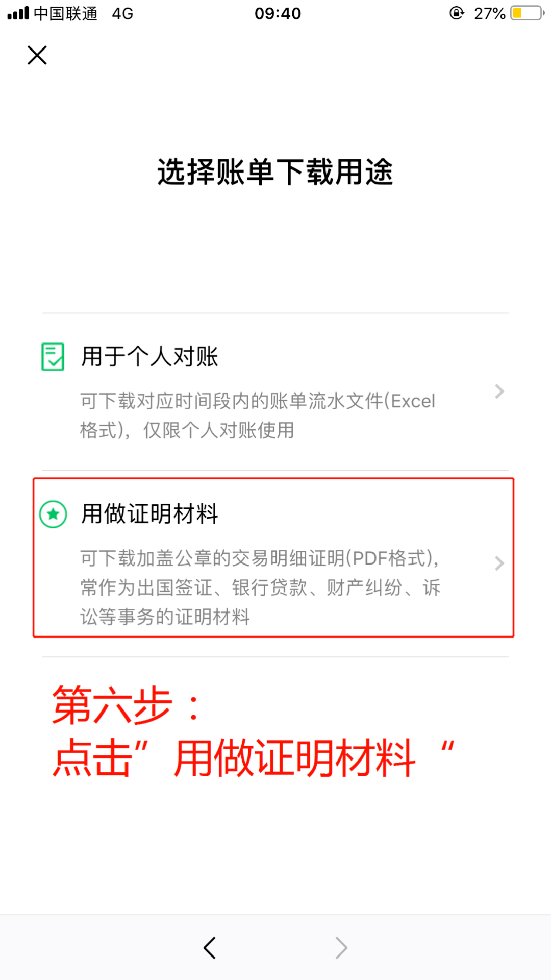The height and width of the screenshot is (980, 551).
Task: Tap the 09:40 clock in status bar
Action: tap(278, 13)
